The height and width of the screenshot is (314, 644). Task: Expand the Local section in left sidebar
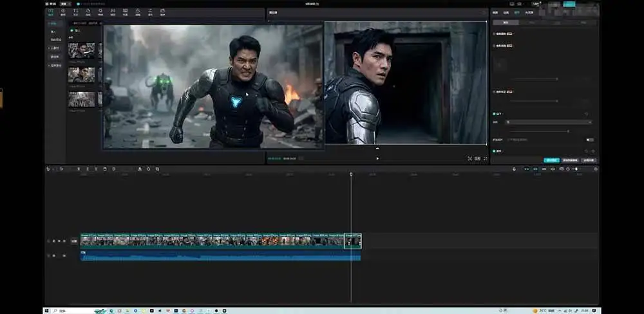[53, 23]
